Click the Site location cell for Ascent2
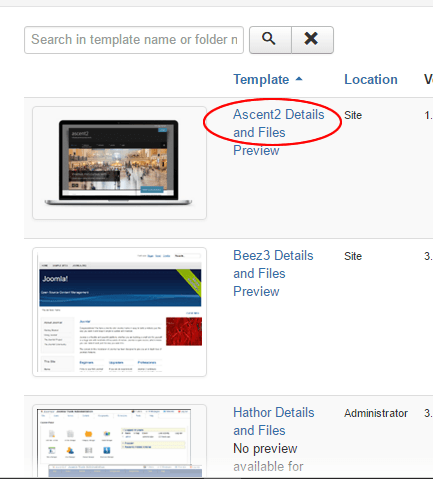The image size is (433, 479). 353,115
